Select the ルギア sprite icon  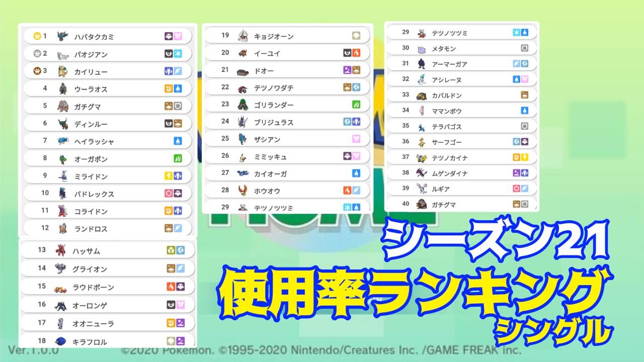pyautogui.click(x=421, y=189)
